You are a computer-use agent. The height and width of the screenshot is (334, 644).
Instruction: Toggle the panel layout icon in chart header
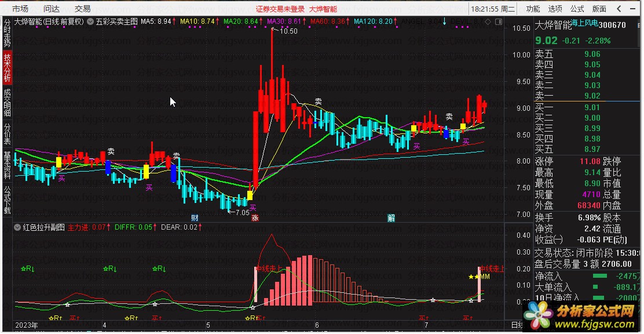coord(498,22)
